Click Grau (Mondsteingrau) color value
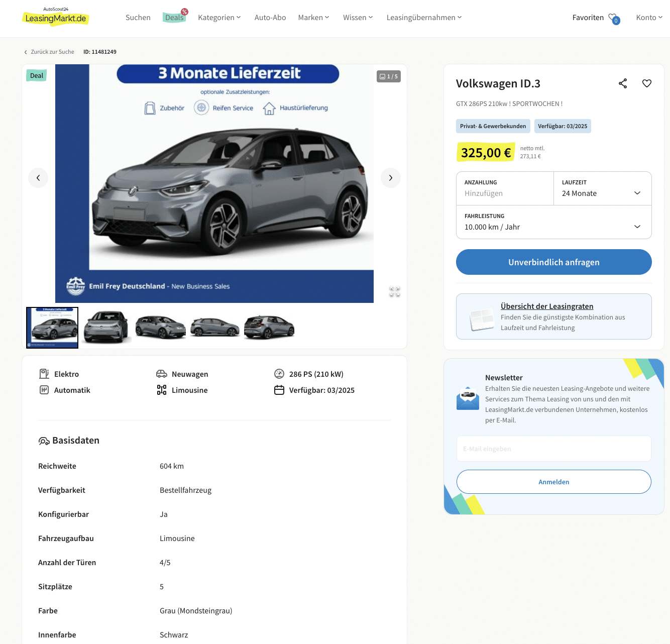The width and height of the screenshot is (670, 644). [x=196, y=611]
